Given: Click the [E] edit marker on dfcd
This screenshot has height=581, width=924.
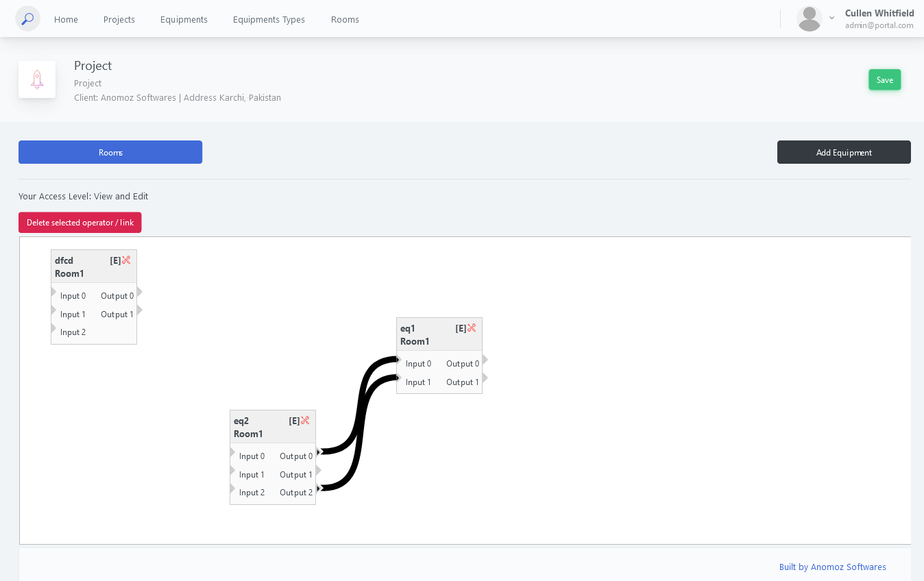Looking at the screenshot, I should point(115,260).
